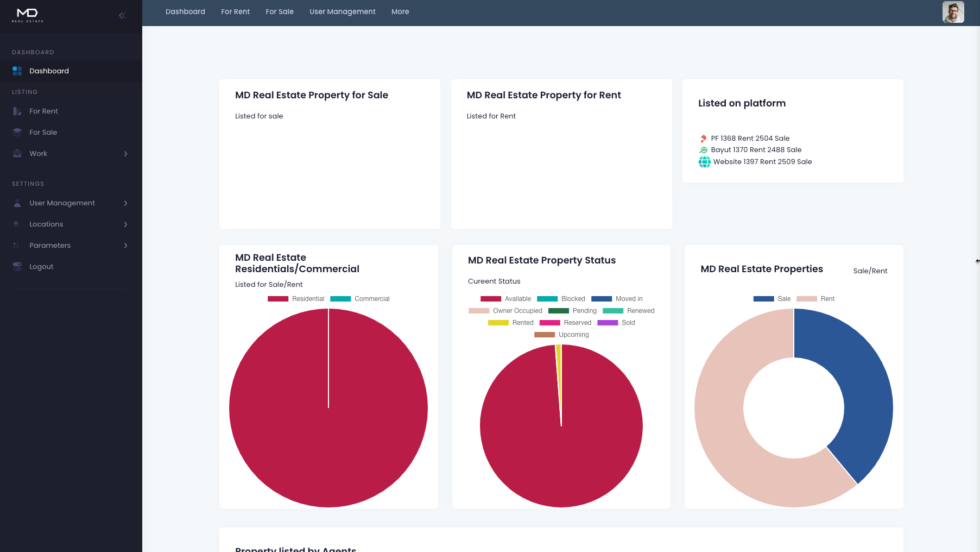Toggle the Residential legend item
Image resolution: width=980 pixels, height=552 pixels.
point(296,299)
